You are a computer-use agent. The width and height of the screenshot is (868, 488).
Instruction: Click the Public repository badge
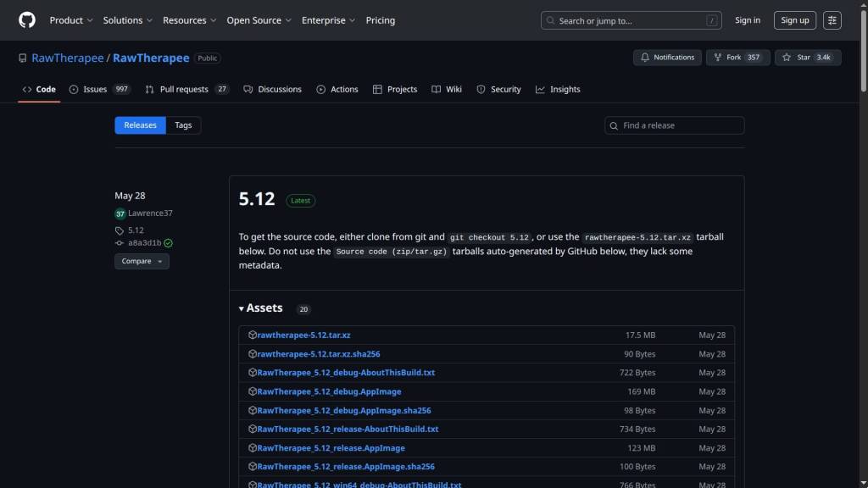[208, 58]
